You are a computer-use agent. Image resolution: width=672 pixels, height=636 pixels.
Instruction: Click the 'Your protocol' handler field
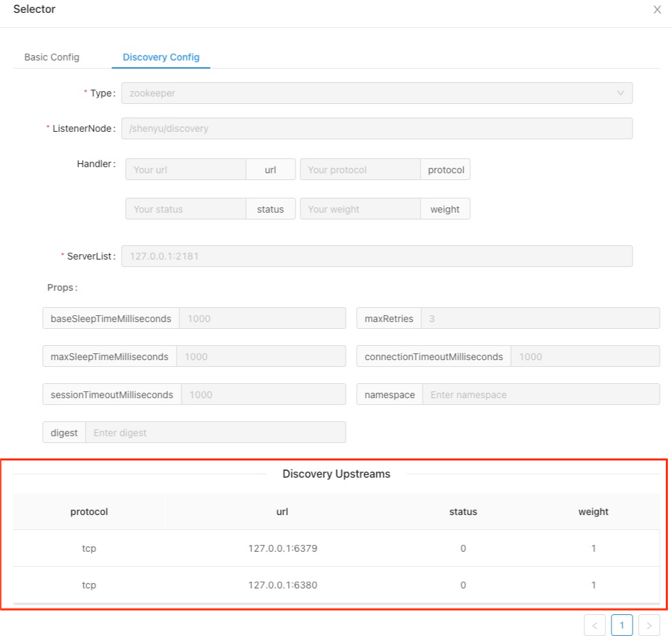point(360,170)
